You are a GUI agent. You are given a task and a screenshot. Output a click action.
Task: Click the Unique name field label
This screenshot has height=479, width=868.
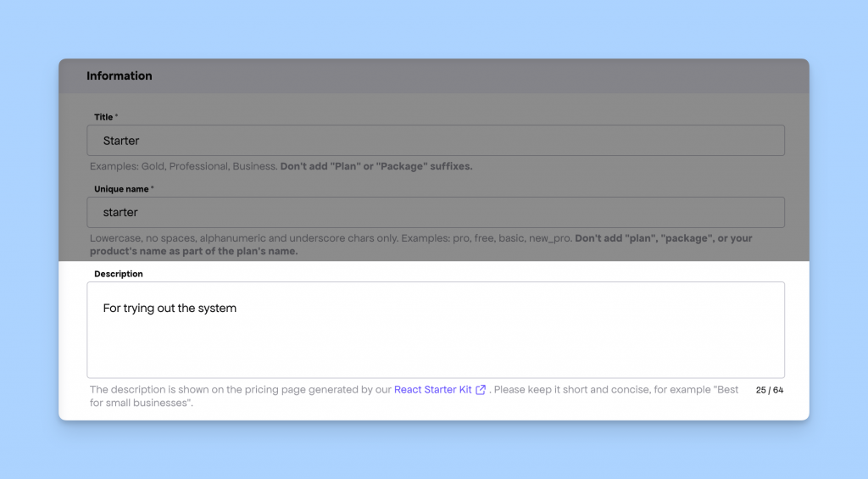pyautogui.click(x=124, y=189)
